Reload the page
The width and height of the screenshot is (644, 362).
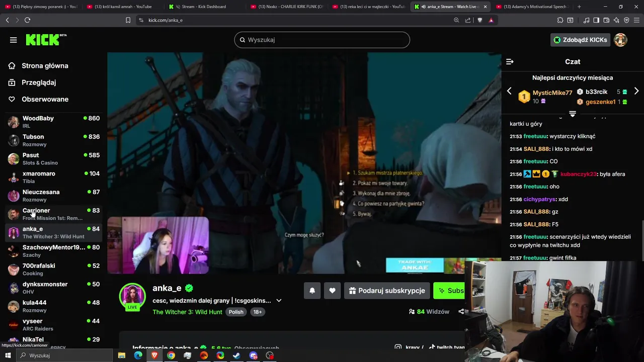tap(27, 20)
